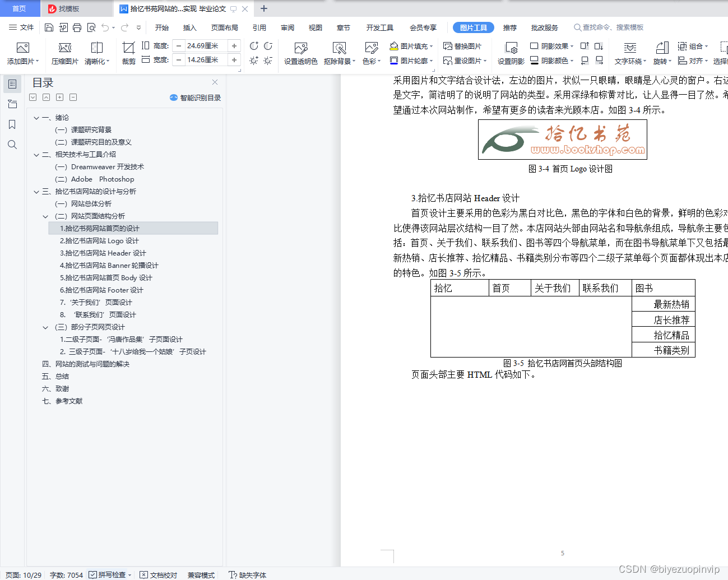Increase picture brightness sun icon
This screenshot has width=728, height=580.
tap(254, 60)
